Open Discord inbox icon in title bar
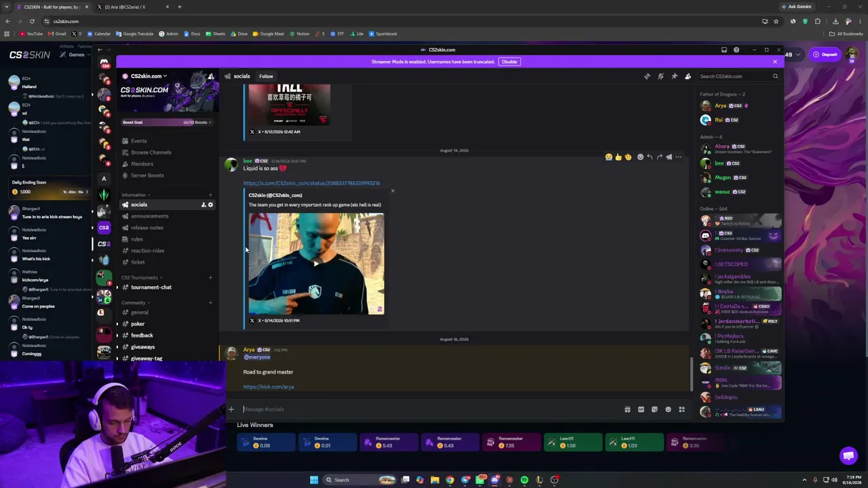 pos(724,49)
